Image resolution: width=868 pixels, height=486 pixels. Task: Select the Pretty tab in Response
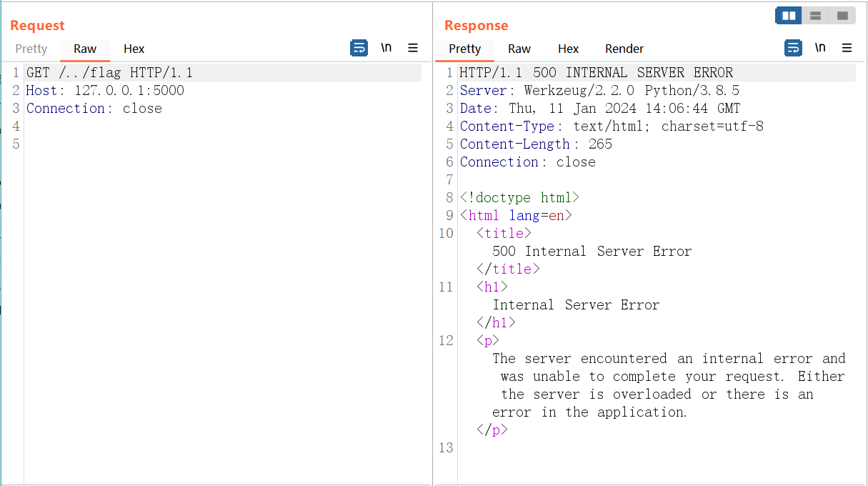(465, 49)
